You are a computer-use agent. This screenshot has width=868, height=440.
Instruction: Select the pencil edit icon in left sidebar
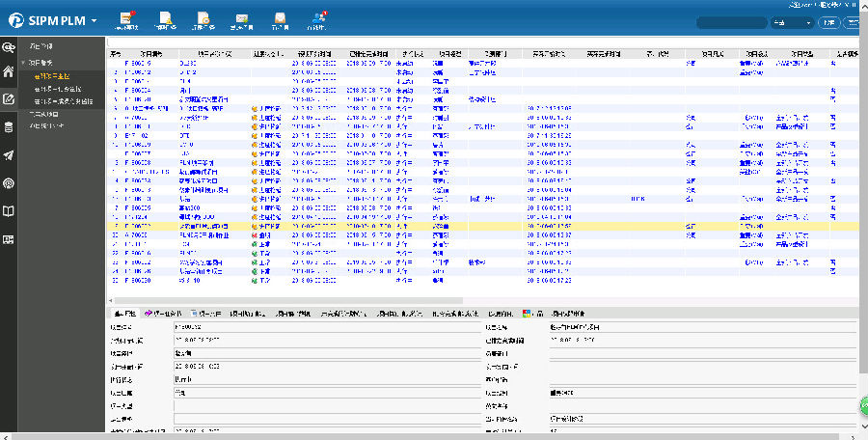click(9, 99)
